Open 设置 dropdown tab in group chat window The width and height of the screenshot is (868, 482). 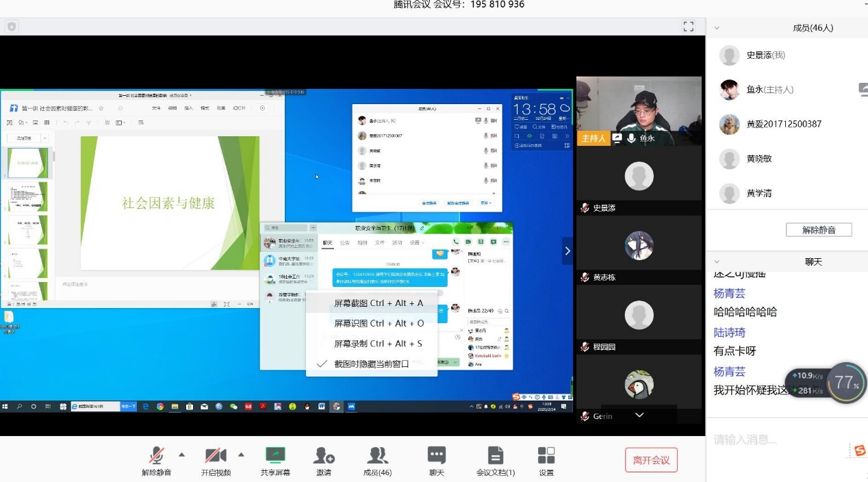(416, 242)
